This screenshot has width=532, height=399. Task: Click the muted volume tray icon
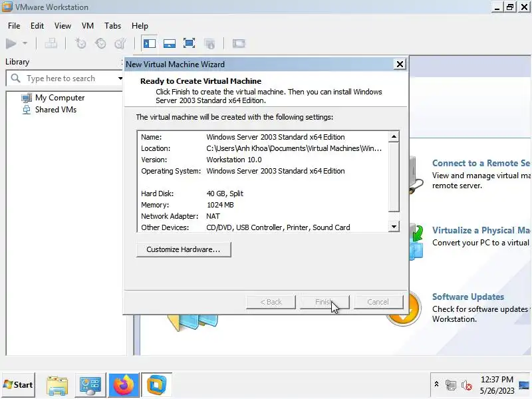[x=466, y=385]
